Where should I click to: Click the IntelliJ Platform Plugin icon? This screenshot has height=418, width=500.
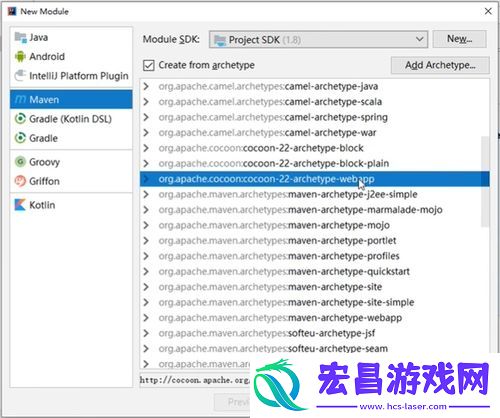(20, 76)
